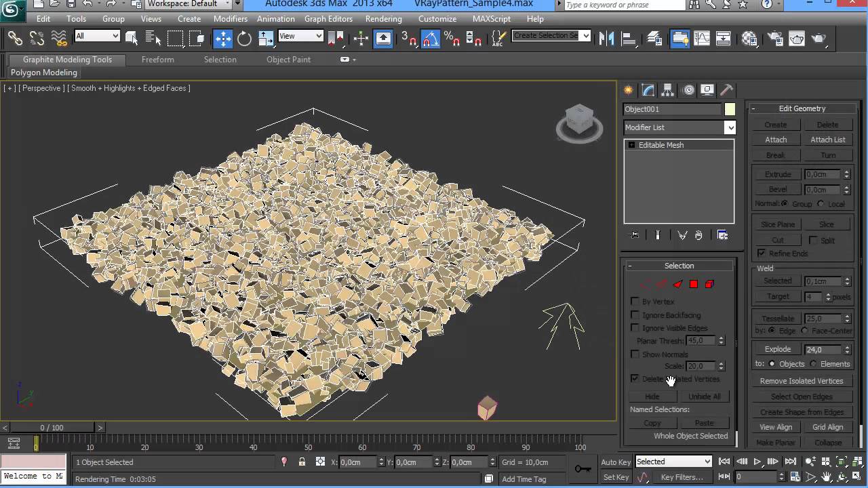
Task: Click the Grid Align button
Action: coord(828,427)
